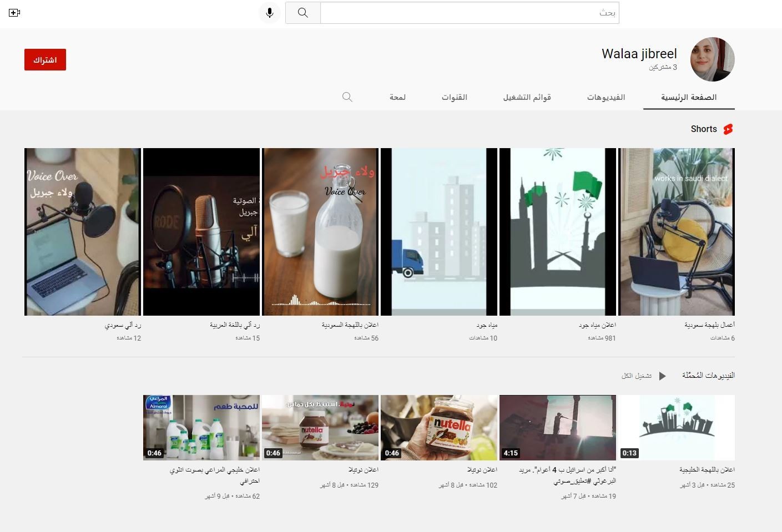The image size is (782, 532).
Task: Open the 4:15 duration video thumbnail
Action: coord(557,427)
